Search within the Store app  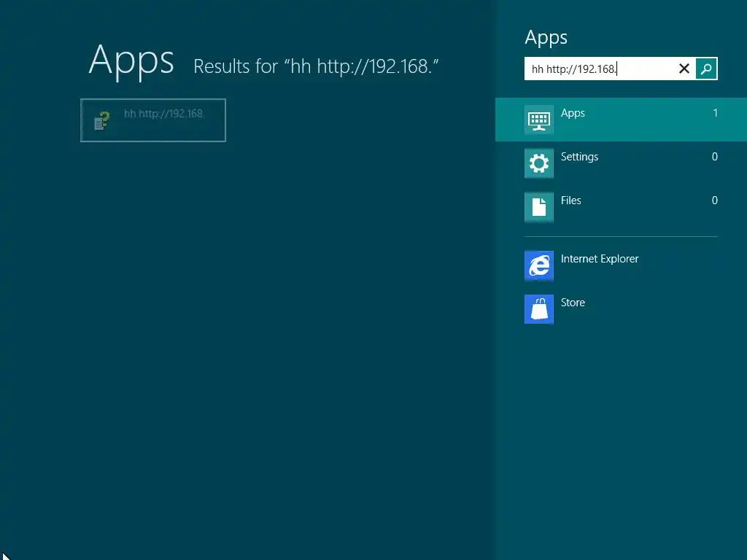[x=621, y=309]
